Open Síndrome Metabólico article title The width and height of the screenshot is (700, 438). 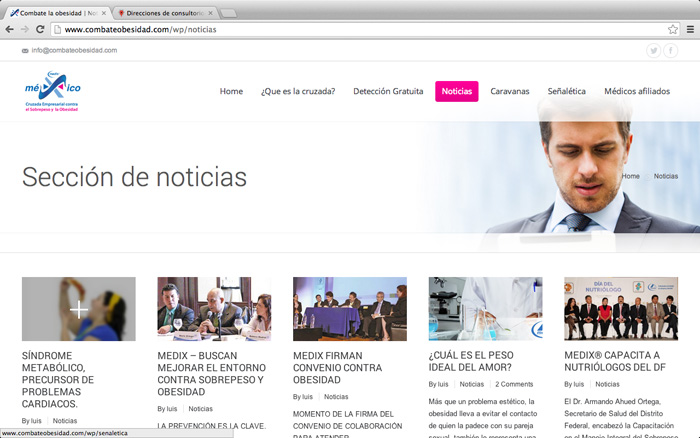click(58, 380)
